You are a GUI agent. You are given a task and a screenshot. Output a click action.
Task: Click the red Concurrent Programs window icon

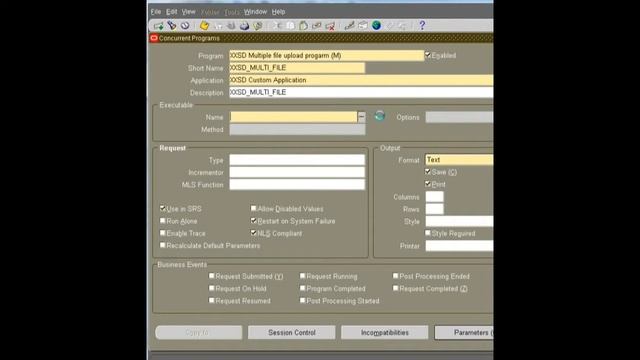click(154, 38)
